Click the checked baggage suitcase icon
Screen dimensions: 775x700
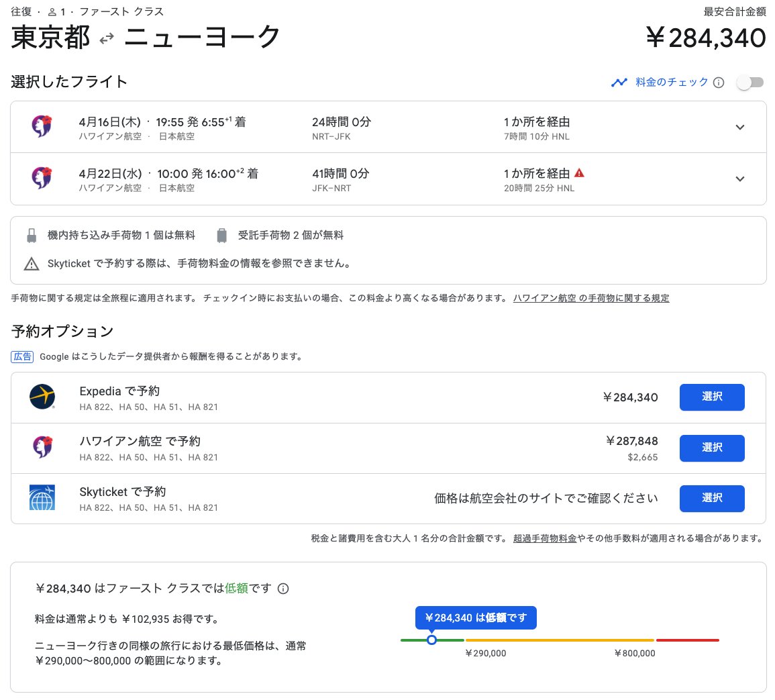click(222, 236)
